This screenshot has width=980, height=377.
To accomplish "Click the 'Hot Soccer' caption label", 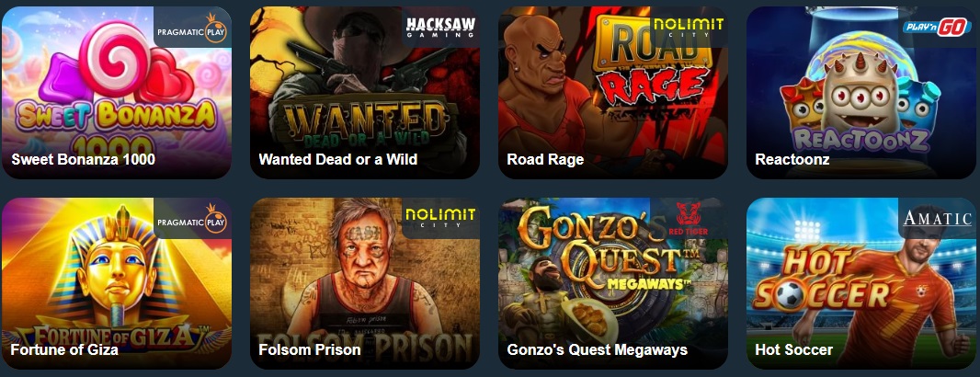I will pyautogui.click(x=793, y=349).
